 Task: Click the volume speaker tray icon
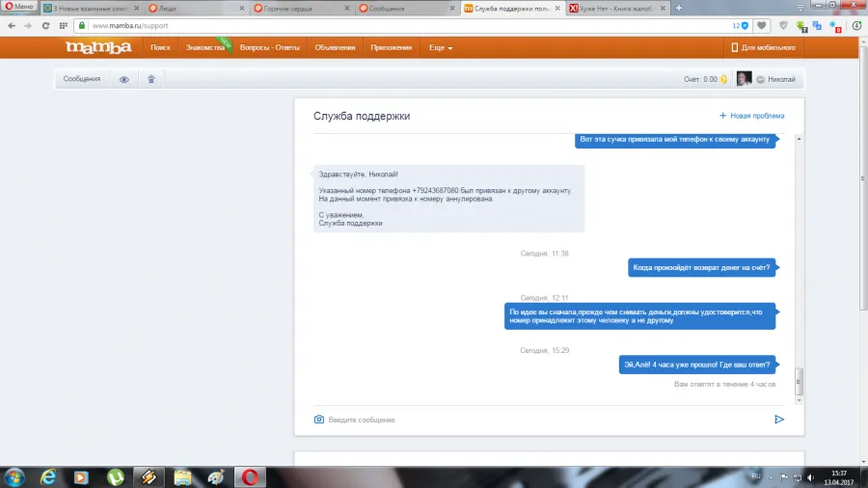(x=810, y=477)
